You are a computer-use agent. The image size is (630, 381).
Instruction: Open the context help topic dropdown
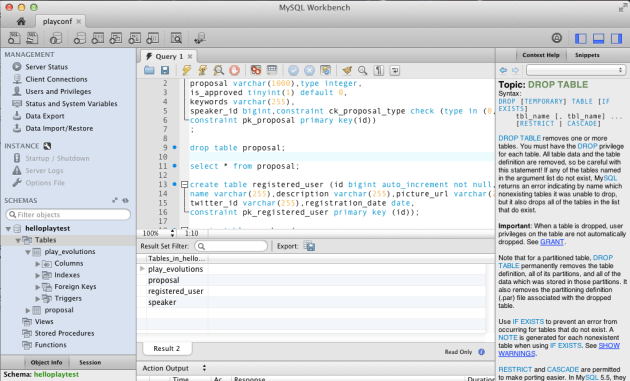[576, 70]
